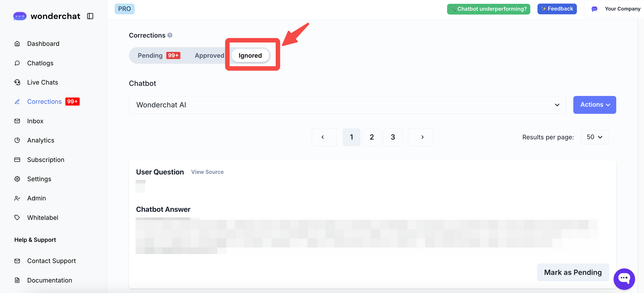This screenshot has height=293, width=644.
Task: Click the Whitelabel tag icon
Action: click(x=17, y=218)
